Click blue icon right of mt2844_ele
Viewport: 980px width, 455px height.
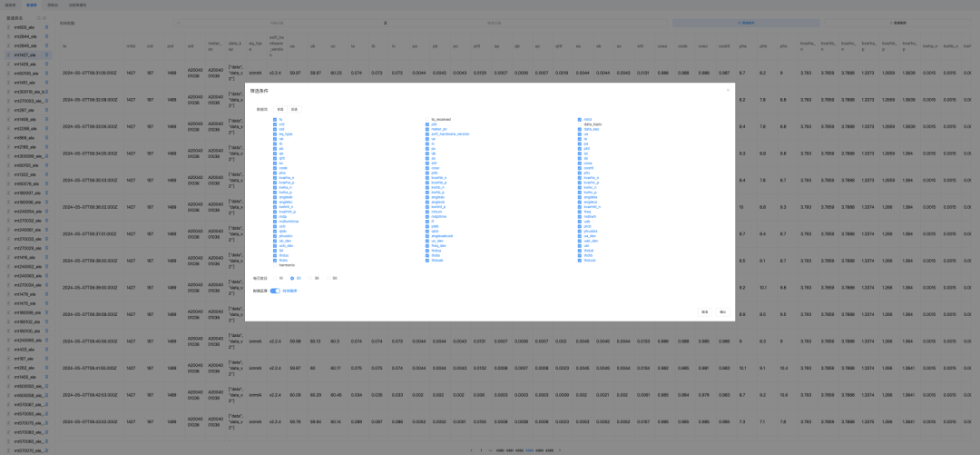pos(47,36)
